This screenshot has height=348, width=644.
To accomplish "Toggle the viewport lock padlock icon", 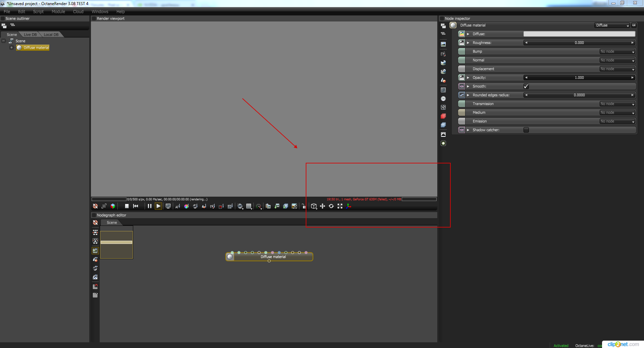I will [303, 206].
